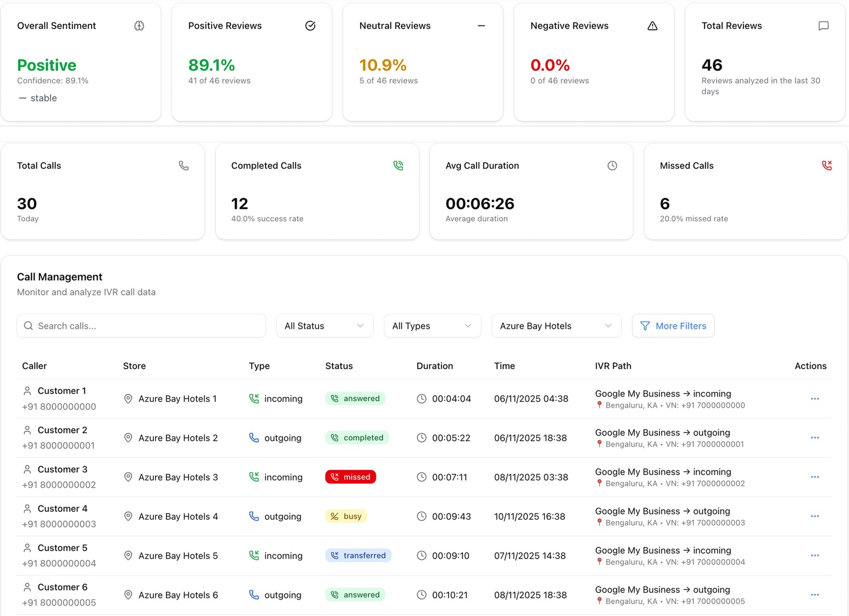Click the Positive Reviews checkmark icon
This screenshot has height=616, width=849.
[310, 25]
